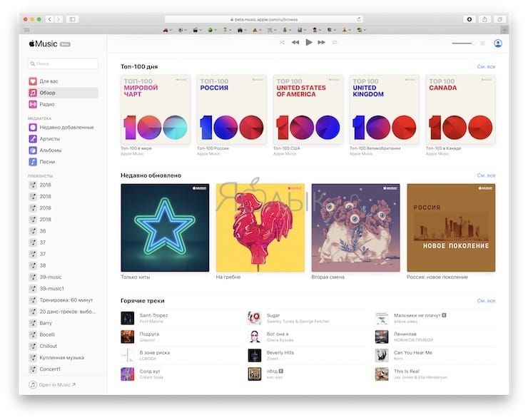Start playback with the play button

point(308,42)
